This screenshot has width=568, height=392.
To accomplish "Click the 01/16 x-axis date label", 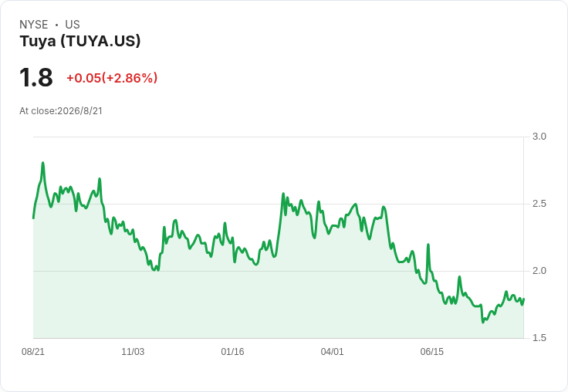I will pos(232,352).
